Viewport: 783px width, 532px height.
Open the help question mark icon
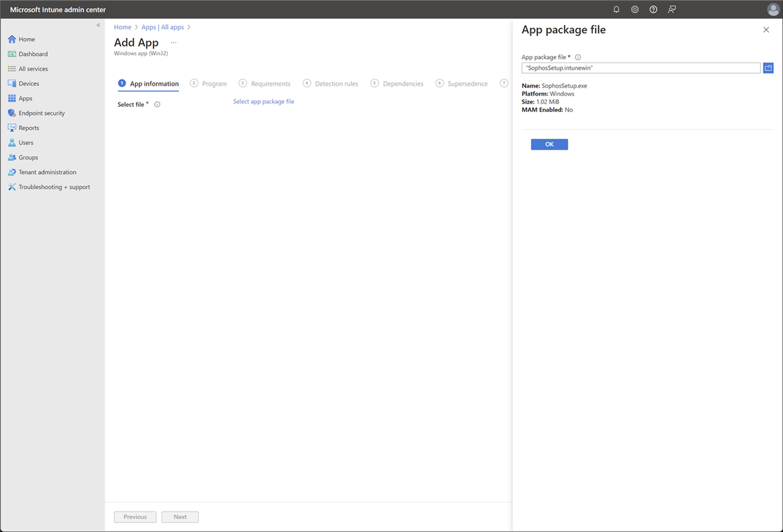(653, 9)
